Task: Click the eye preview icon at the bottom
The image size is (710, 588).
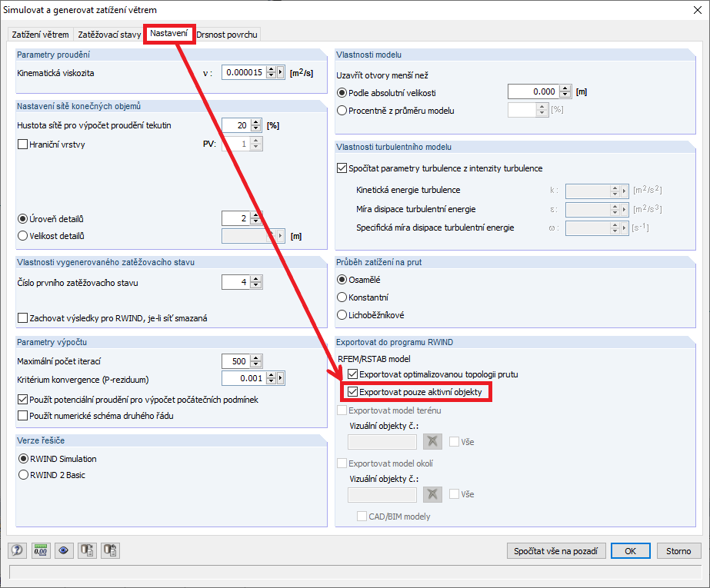Action: [65, 550]
